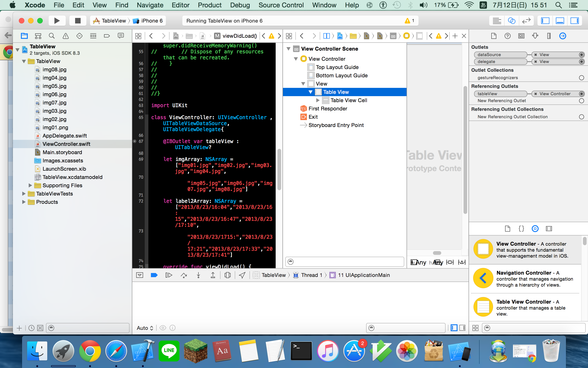Open the Issue navigator warning icon
Image resolution: width=588 pixels, height=368 pixels.
[x=66, y=36]
